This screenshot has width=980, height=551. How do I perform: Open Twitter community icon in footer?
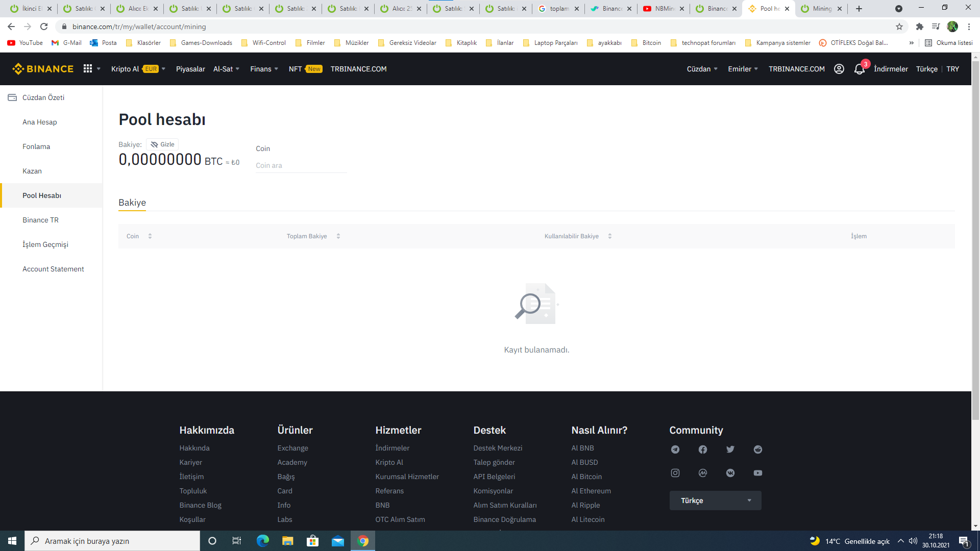tap(730, 449)
